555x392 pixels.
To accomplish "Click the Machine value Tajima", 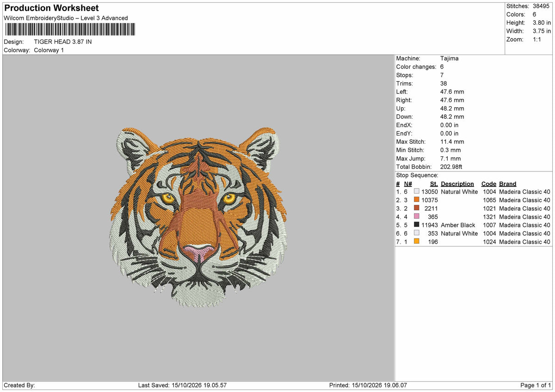I will [450, 58].
